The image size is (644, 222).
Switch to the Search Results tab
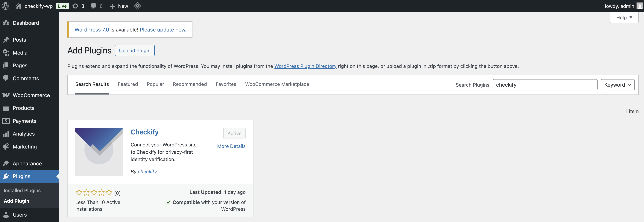tap(92, 84)
